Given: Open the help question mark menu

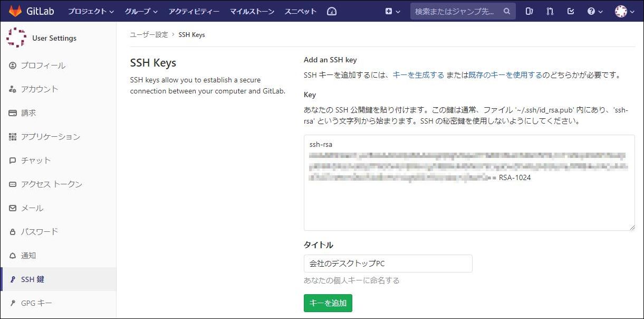Looking at the screenshot, I should click(x=594, y=11).
